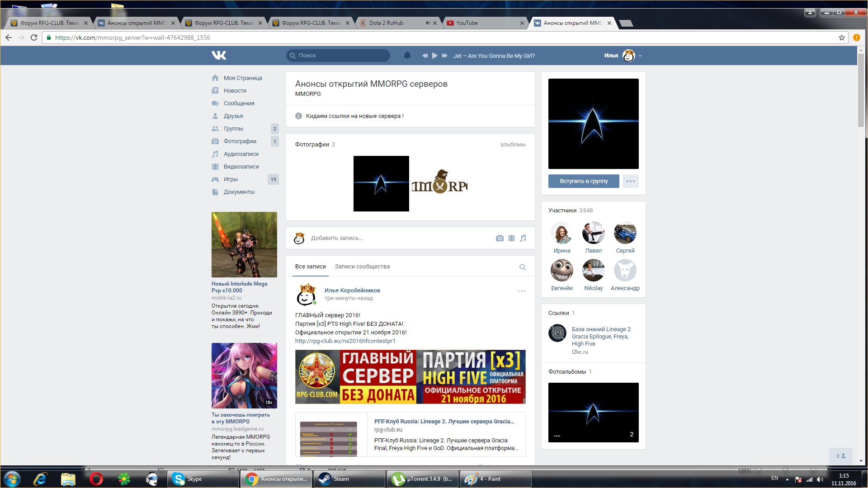Open РПГ-Клуб Russia link preview title
Image resolution: width=868 pixels, height=488 pixels.
point(444,421)
